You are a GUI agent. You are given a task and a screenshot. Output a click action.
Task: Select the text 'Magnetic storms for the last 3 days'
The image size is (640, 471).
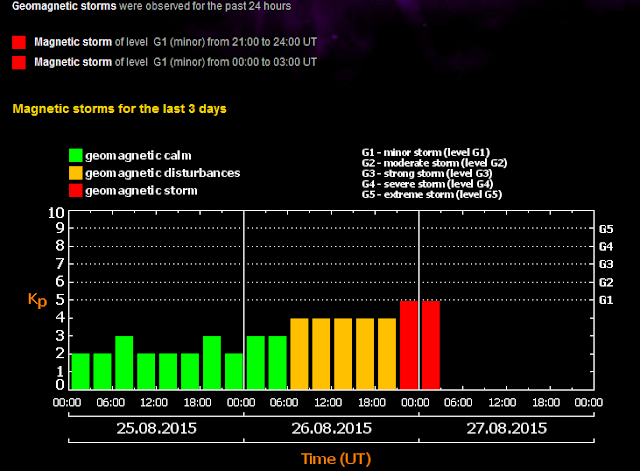point(119,109)
